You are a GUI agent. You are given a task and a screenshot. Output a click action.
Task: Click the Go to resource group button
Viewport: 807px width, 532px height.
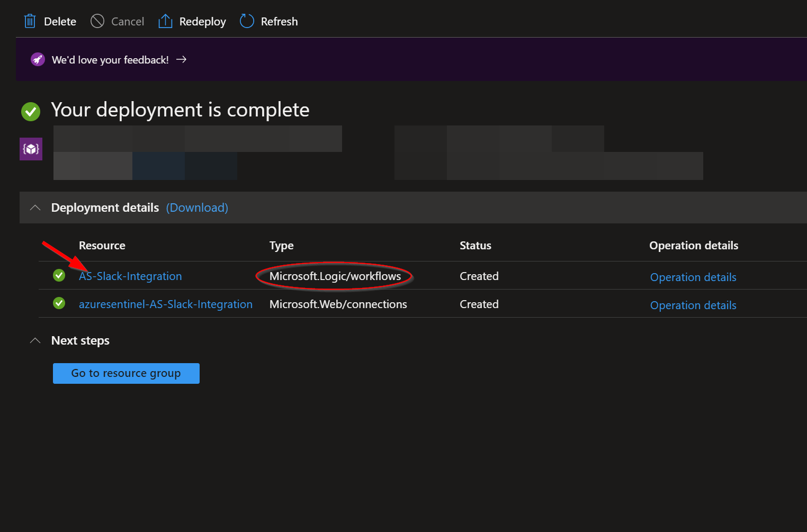click(x=126, y=373)
